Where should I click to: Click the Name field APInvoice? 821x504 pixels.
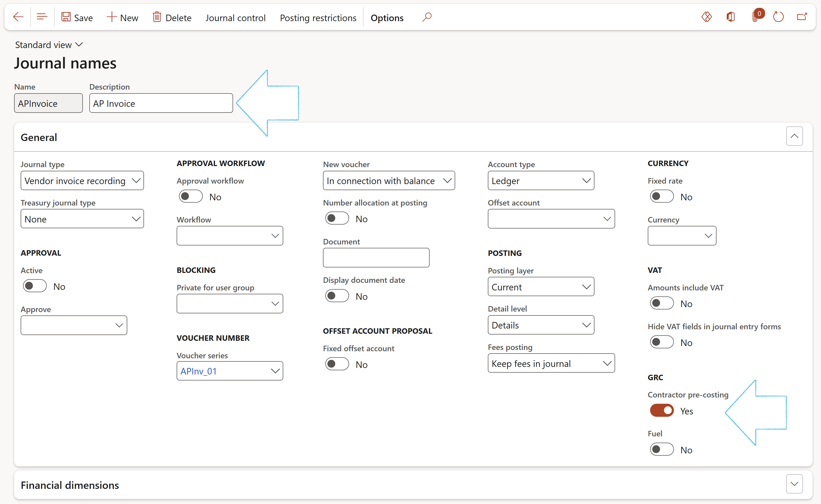pyautogui.click(x=48, y=103)
